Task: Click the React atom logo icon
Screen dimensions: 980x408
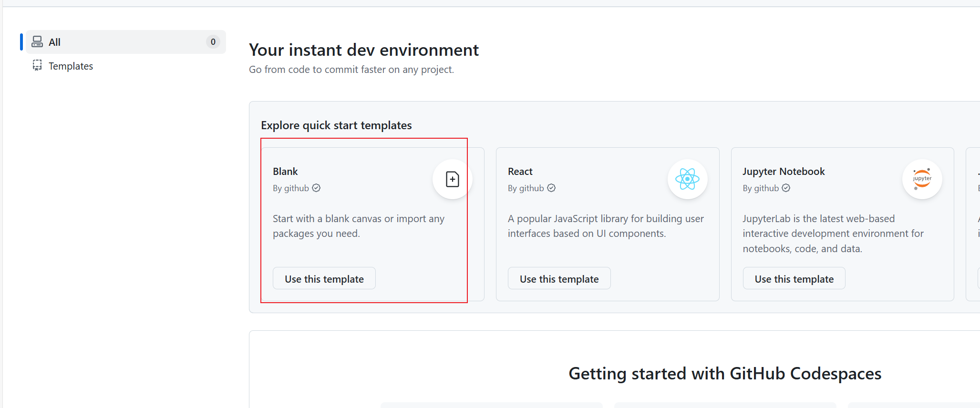Action: [x=687, y=179]
